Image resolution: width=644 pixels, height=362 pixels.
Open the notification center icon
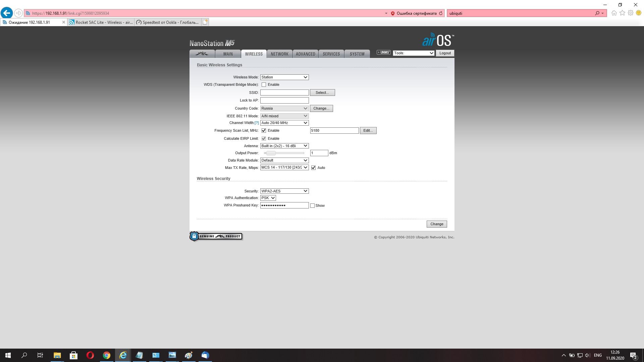click(x=634, y=356)
